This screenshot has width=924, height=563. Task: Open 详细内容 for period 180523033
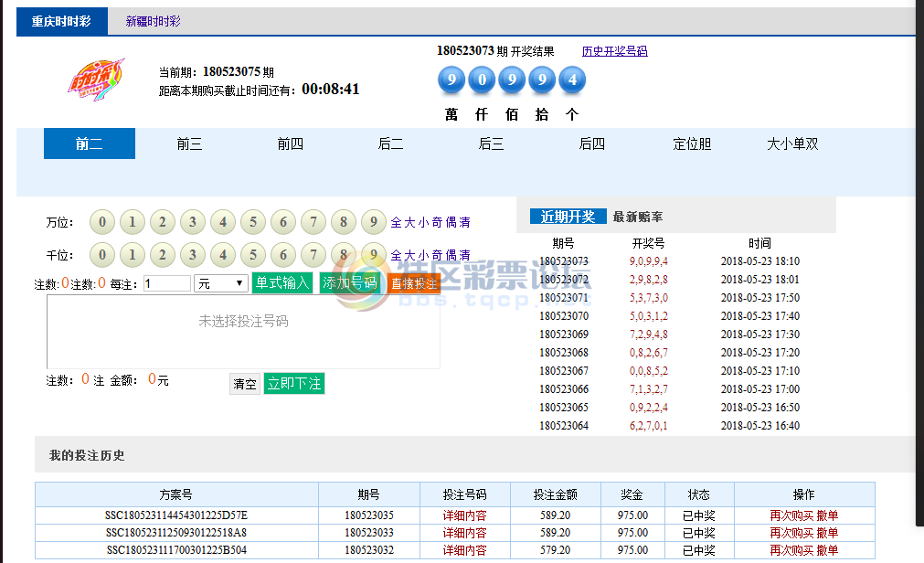[465, 533]
